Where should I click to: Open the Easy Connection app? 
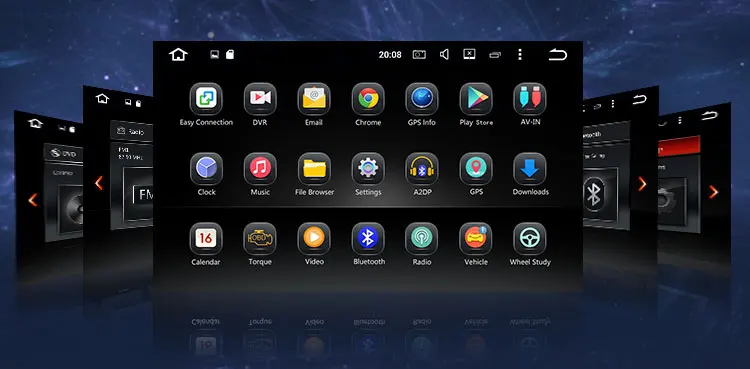206,99
